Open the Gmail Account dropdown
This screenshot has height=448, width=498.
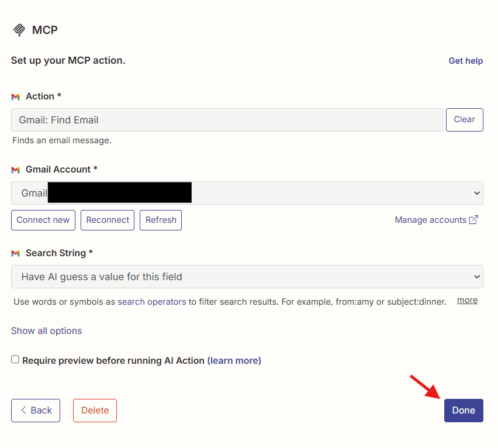point(247,193)
